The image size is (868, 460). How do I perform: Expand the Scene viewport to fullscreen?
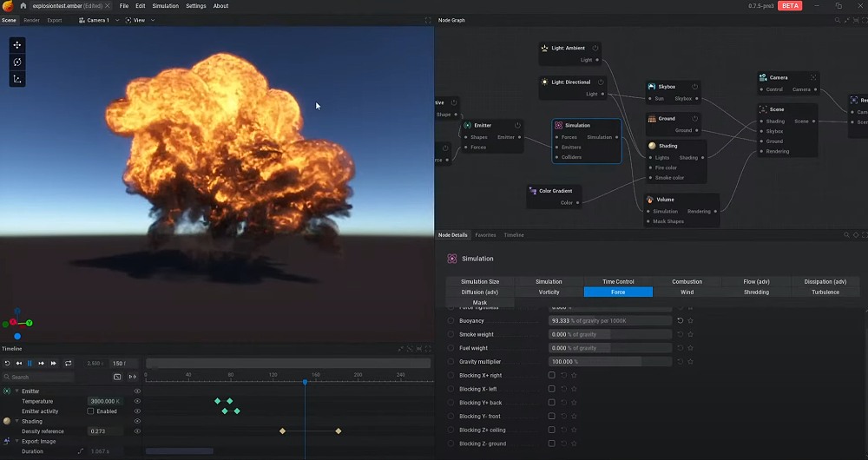click(x=428, y=20)
